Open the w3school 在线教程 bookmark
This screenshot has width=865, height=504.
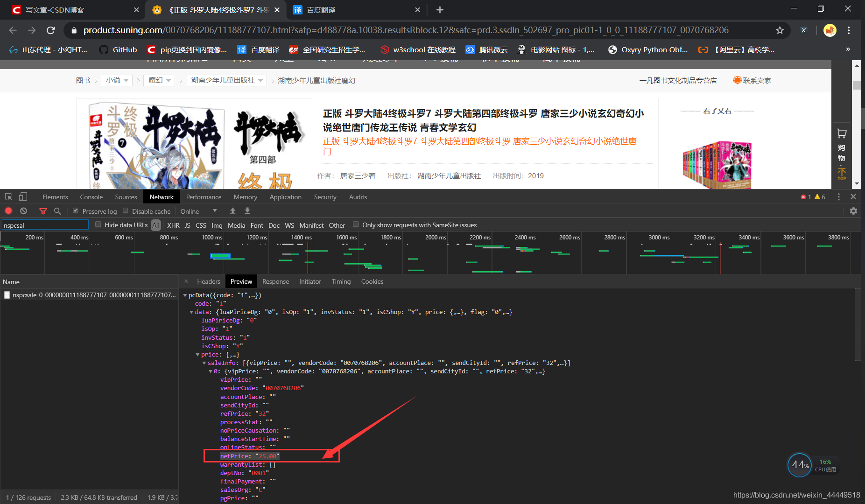pos(418,49)
